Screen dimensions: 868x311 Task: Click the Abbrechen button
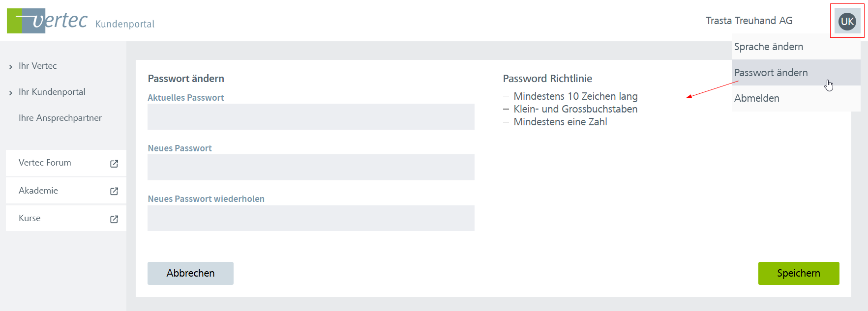click(190, 273)
